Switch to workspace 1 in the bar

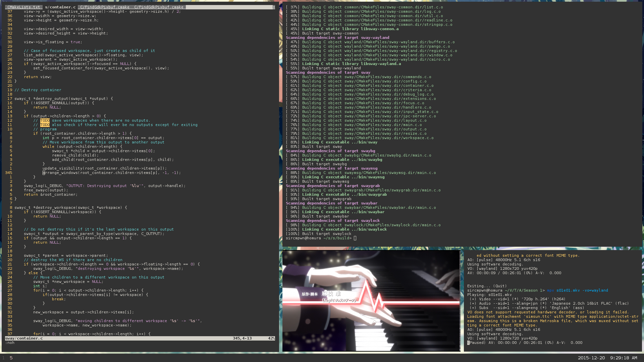(x=3, y=358)
